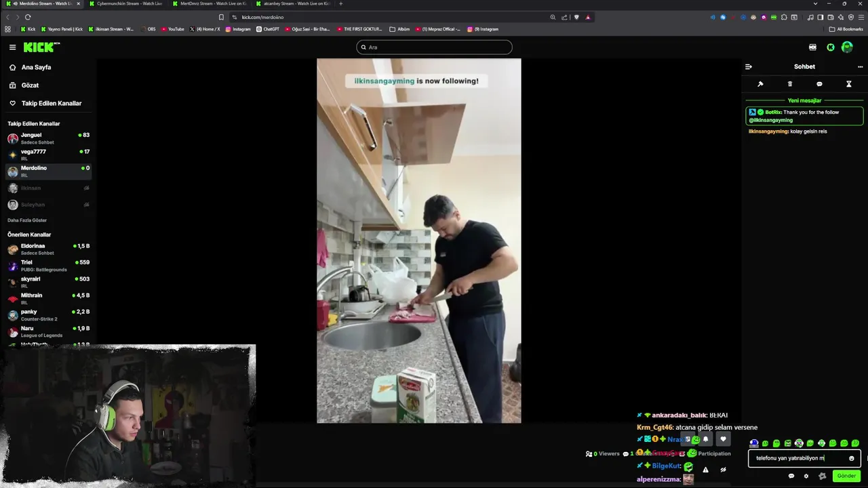Switch to Cybermunchkin Stream browser tab
Screen dimensions: 868x488
click(125, 3)
